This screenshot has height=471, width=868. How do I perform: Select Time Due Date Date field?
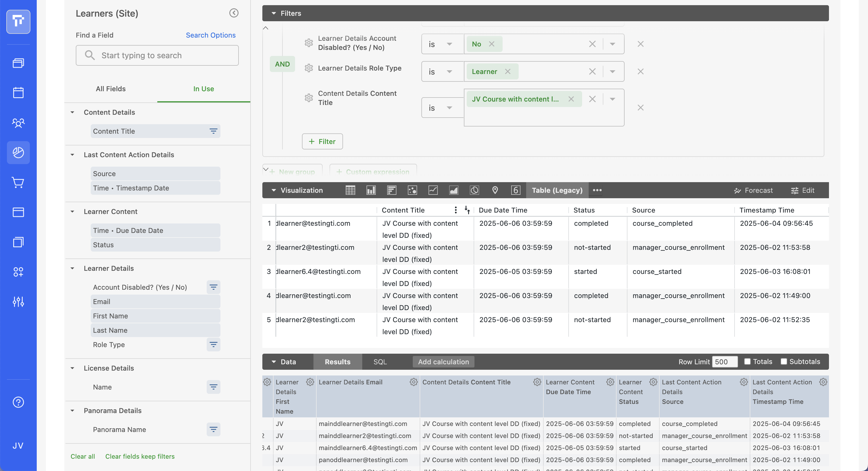pyautogui.click(x=155, y=230)
